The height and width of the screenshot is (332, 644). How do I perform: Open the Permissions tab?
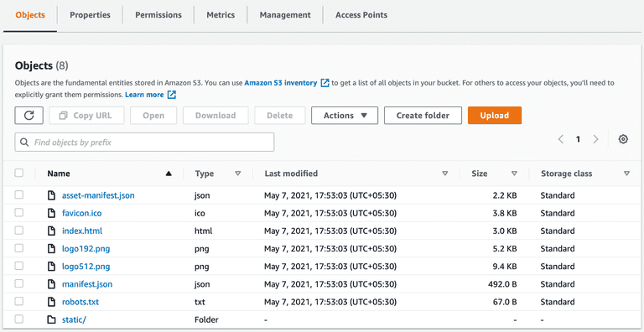(x=158, y=15)
